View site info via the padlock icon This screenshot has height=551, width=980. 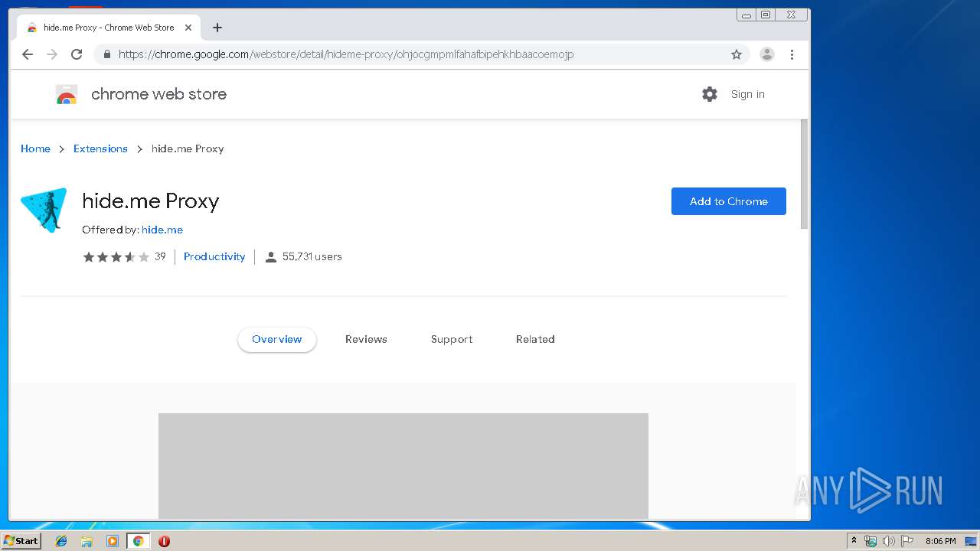[x=106, y=54]
